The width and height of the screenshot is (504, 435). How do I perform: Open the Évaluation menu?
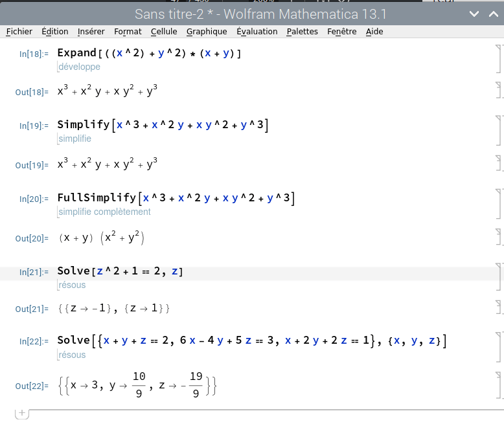pyautogui.click(x=257, y=31)
